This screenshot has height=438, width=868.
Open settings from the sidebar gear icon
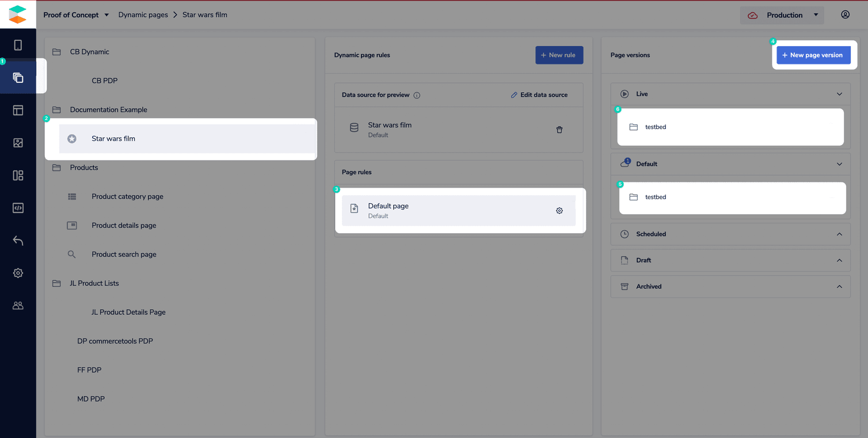pos(18,273)
